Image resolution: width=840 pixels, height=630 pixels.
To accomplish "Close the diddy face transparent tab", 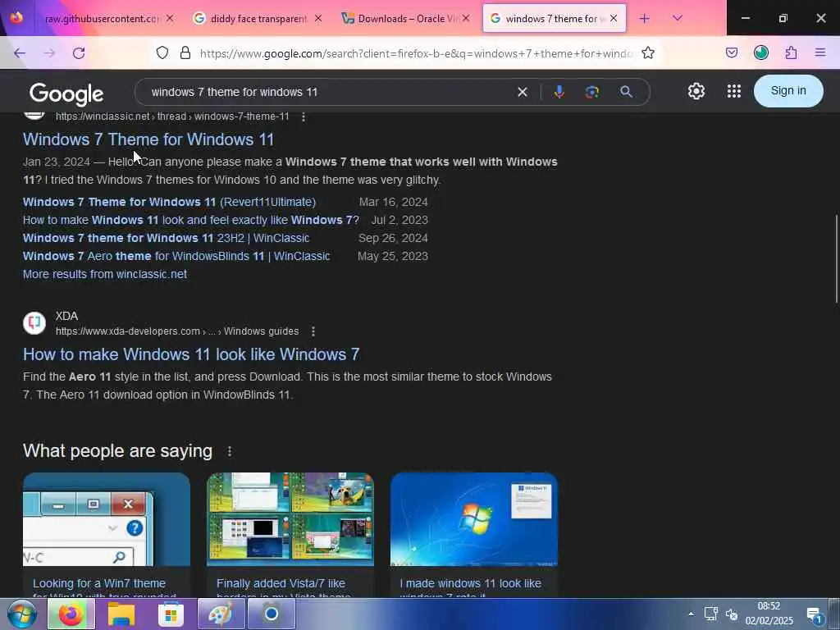I will point(318,18).
